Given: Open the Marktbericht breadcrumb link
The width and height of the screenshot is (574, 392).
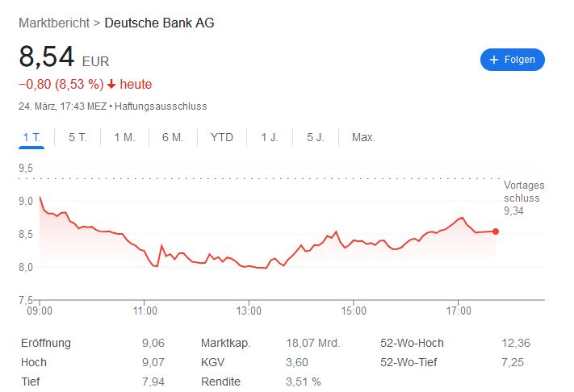Looking at the screenshot, I should tap(54, 23).
